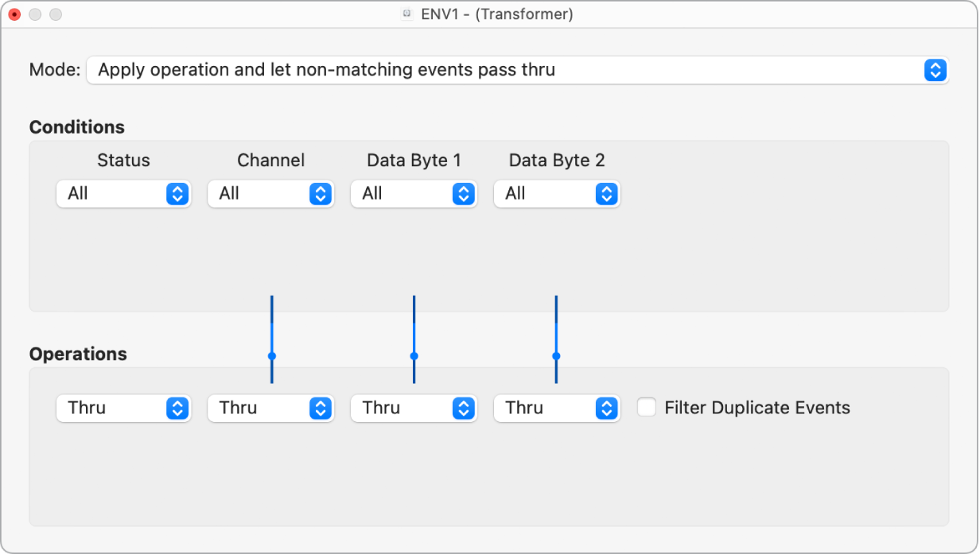Click the Filter Duplicate Events label
Screen dimensions: 980x554
pos(757,408)
